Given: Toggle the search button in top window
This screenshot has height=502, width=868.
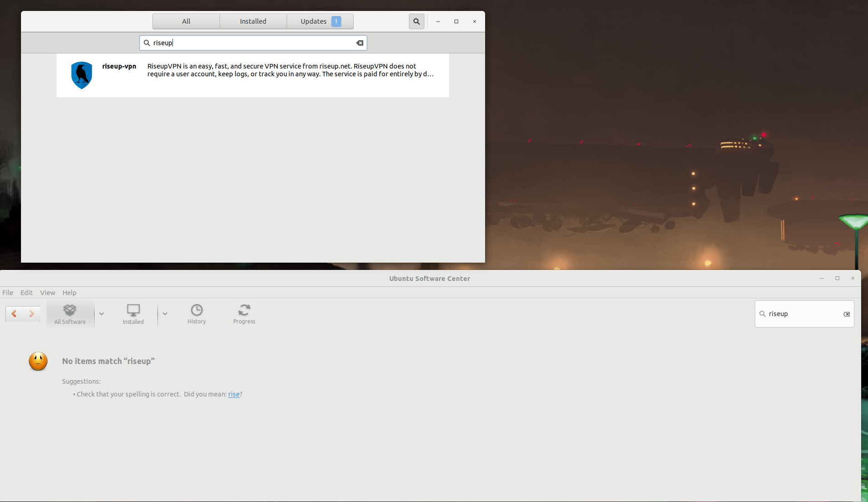Looking at the screenshot, I should point(417,21).
